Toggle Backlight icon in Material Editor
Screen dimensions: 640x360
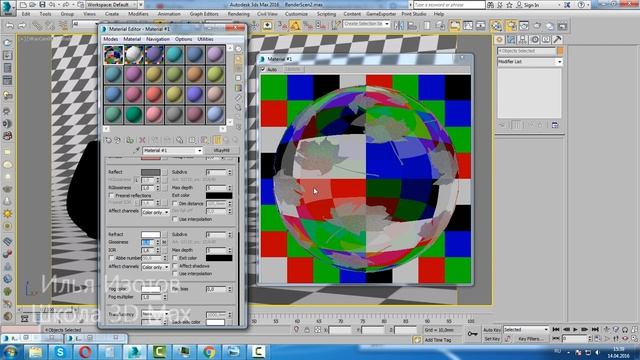[x=238, y=59]
